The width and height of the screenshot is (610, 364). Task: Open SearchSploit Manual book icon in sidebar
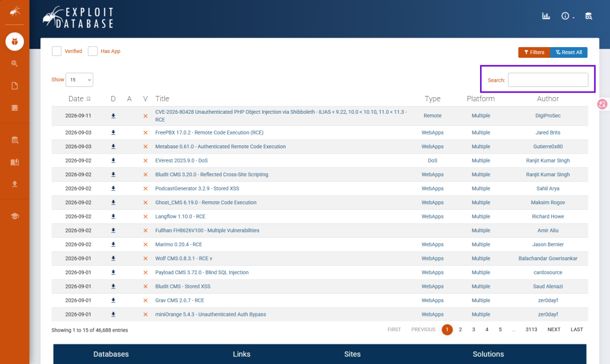coord(15,162)
